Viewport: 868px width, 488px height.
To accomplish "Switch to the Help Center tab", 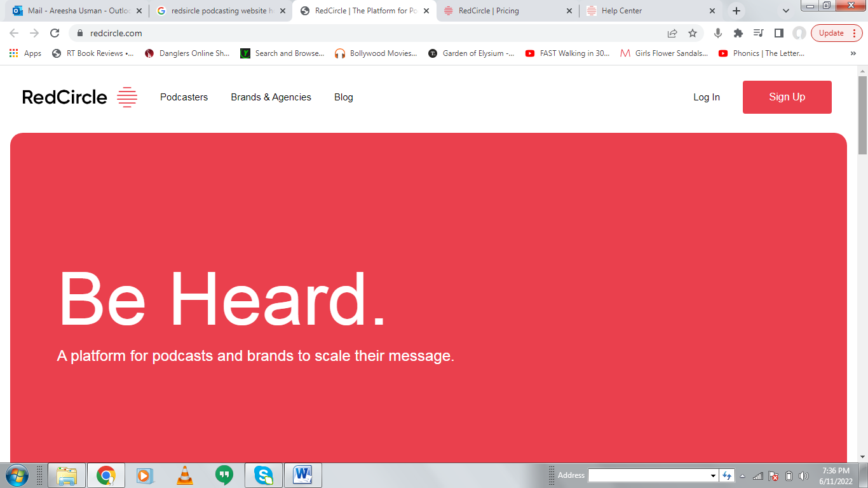I will (651, 11).
